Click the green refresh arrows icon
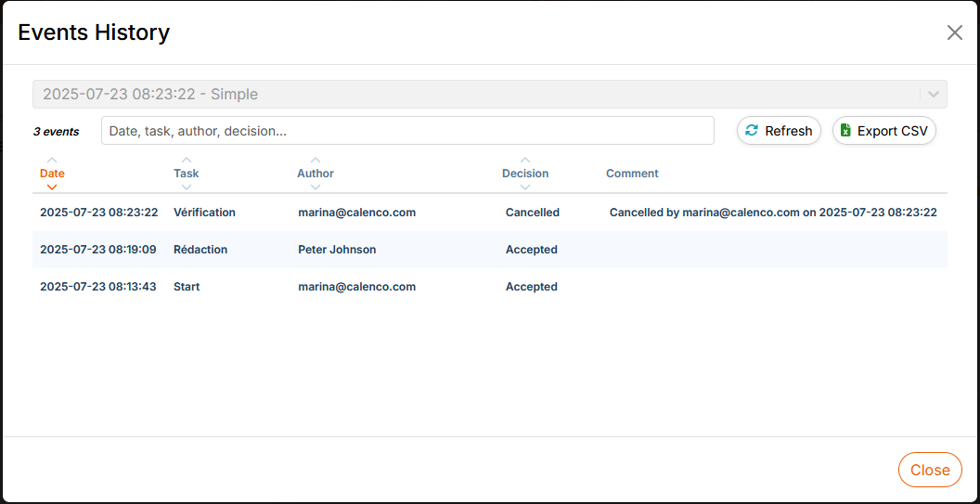 [x=752, y=131]
